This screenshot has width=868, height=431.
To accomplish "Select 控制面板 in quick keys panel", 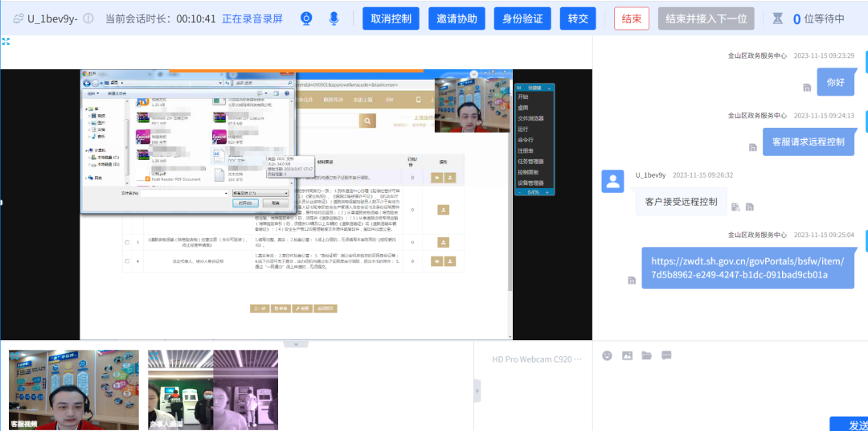I will tap(527, 172).
